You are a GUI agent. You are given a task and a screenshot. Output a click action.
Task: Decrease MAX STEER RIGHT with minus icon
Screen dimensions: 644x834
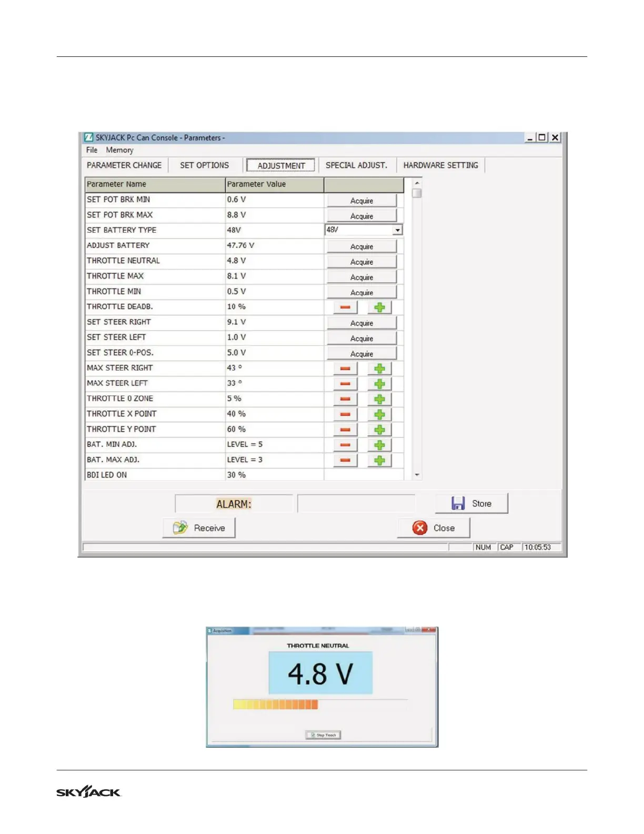[x=345, y=369]
